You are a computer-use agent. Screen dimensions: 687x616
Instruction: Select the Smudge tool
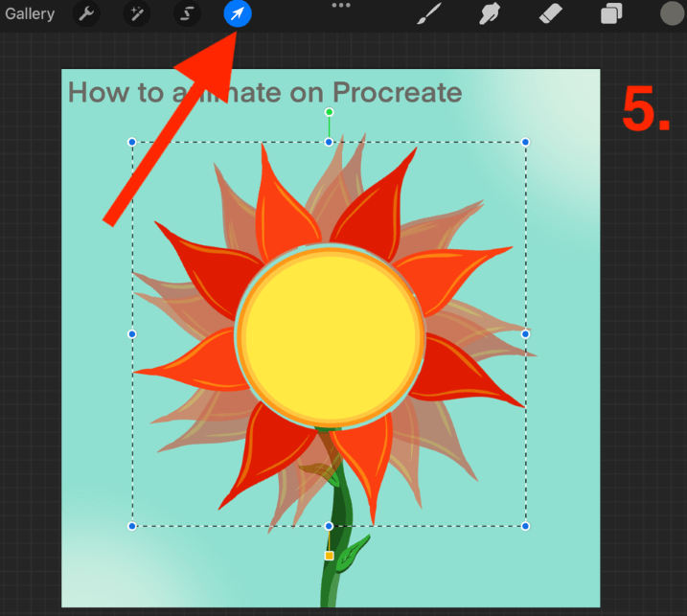pos(490,13)
